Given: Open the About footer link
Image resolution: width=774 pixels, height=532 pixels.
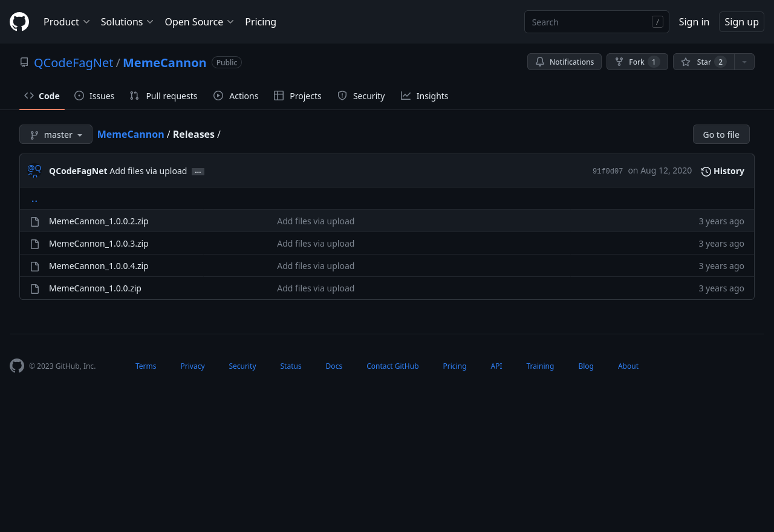Looking at the screenshot, I should click(628, 366).
